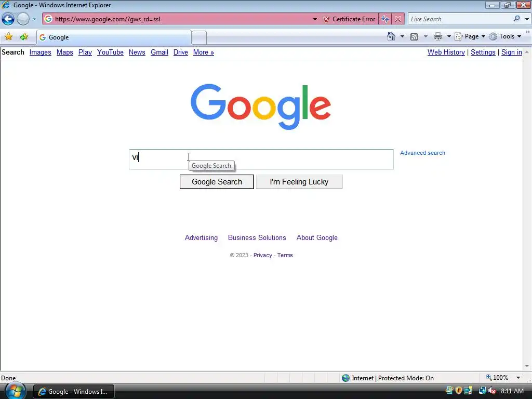This screenshot has width=532, height=399.
Task: Open the Advanced search link
Action: coord(422,153)
